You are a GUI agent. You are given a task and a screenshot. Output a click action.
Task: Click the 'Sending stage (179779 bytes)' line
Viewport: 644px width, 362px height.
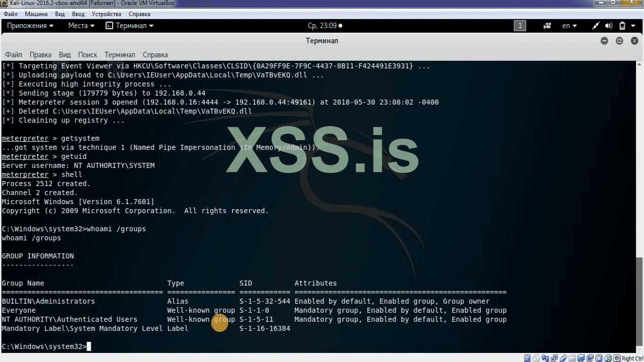tap(104, 93)
